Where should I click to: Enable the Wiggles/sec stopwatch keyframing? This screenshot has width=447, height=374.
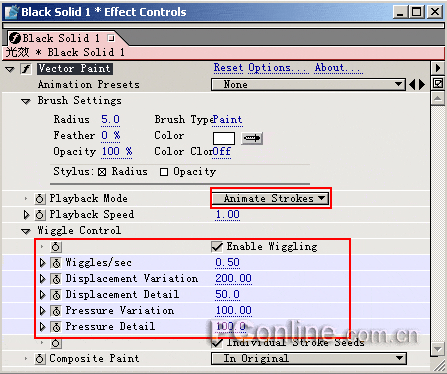(56, 263)
